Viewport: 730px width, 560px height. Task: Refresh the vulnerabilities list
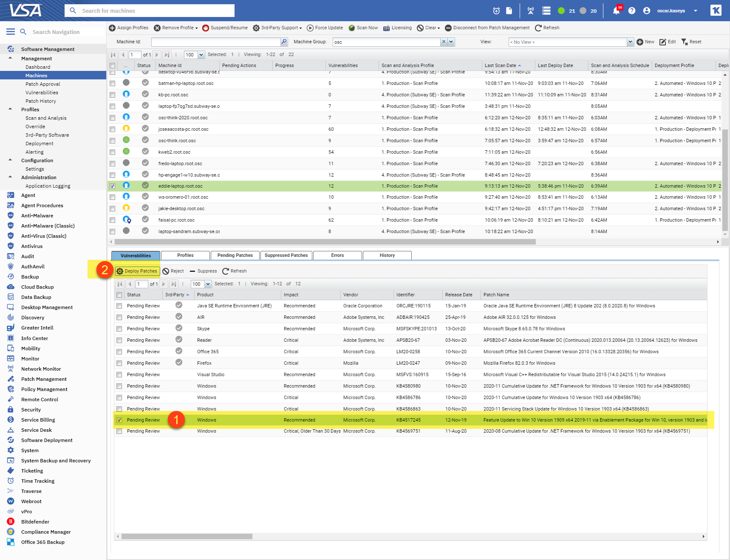(x=235, y=271)
